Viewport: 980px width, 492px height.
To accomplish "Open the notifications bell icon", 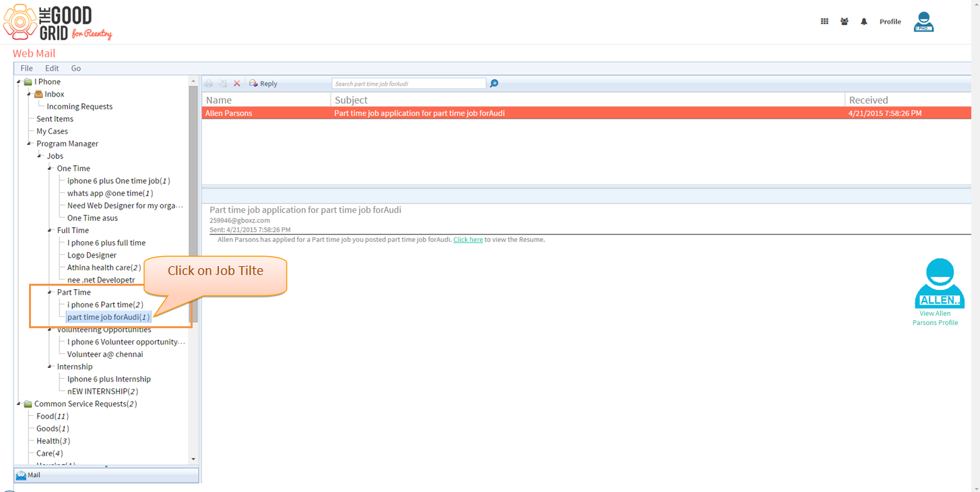I will (x=864, y=22).
